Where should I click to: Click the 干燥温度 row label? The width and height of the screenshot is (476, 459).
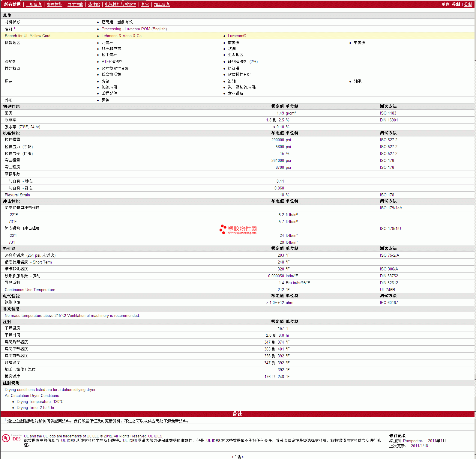pos(12,328)
